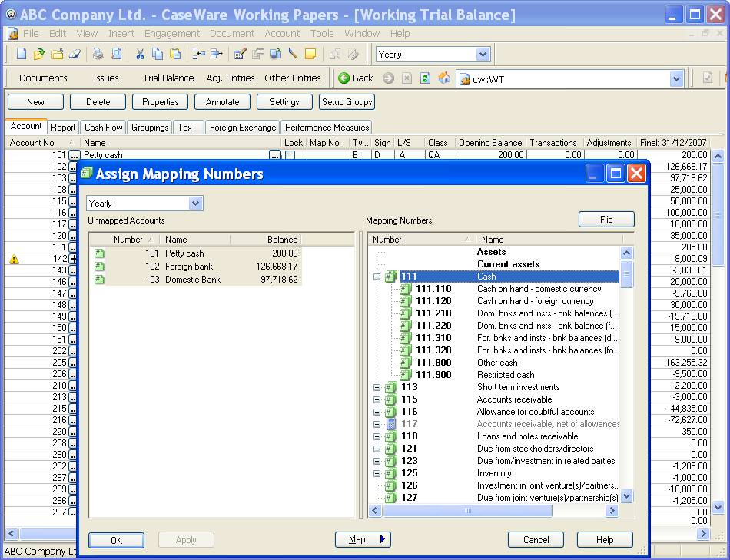Screen dimensions: 730x560
Task: Click the print icon in the toolbar
Action: point(98,54)
